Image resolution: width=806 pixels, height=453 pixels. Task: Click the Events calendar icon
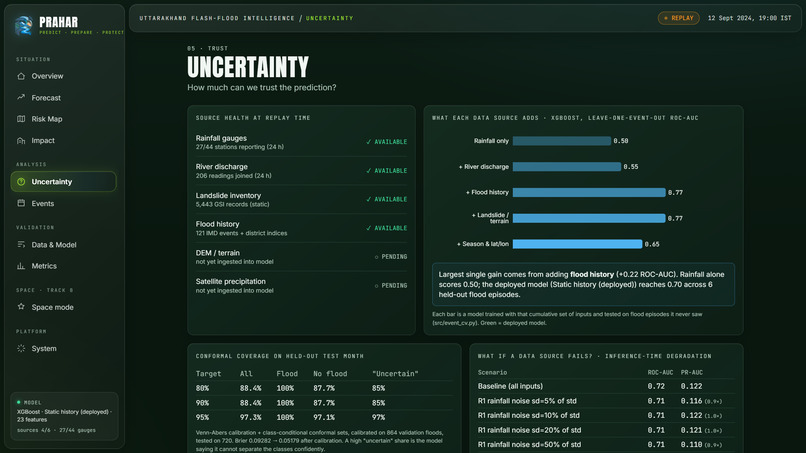point(21,203)
